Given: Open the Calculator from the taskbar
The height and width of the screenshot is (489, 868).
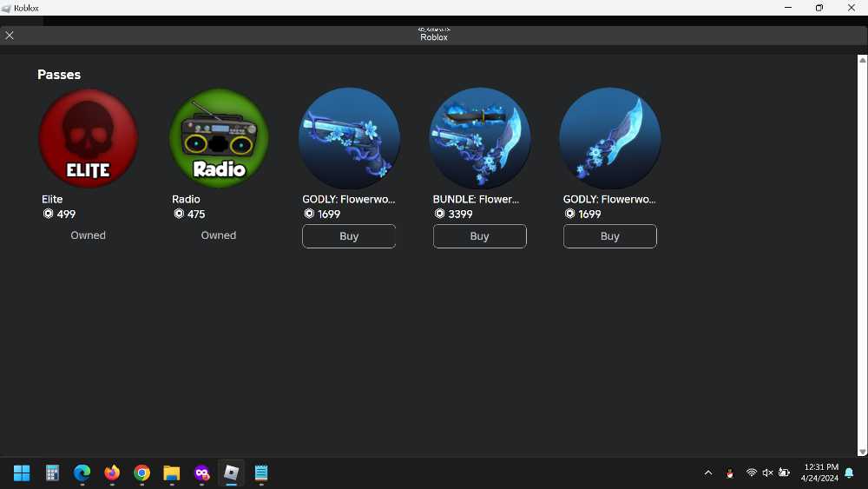Looking at the screenshot, I should (52, 473).
